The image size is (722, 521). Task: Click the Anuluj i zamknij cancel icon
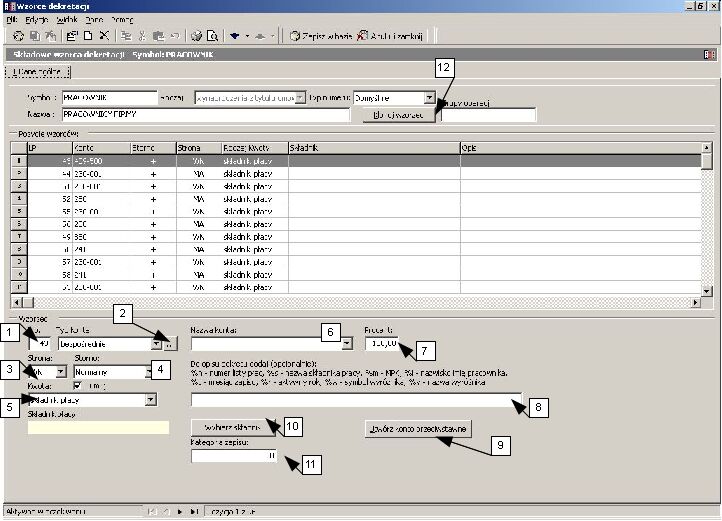pos(362,35)
